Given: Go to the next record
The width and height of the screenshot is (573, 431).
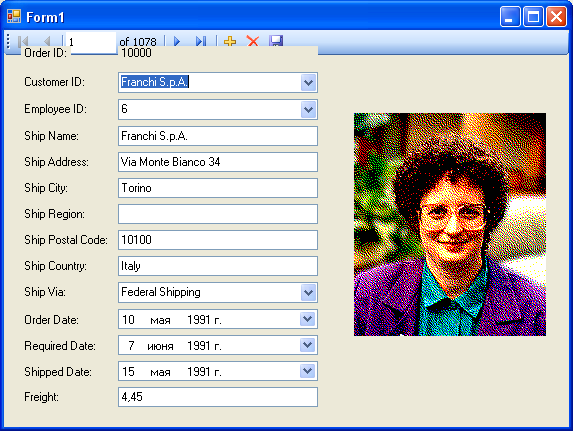Looking at the screenshot, I should (x=177, y=41).
